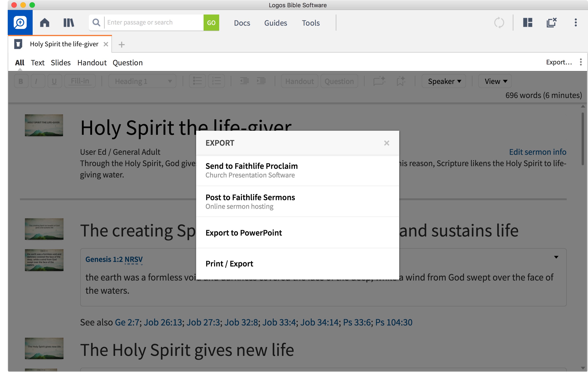Close the Holy Spirit the life-giver tab
The height and width of the screenshot is (372, 588).
[x=106, y=44]
